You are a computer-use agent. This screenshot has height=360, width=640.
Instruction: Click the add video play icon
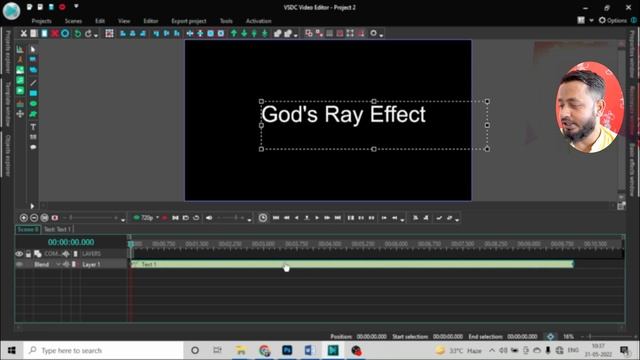click(20, 90)
